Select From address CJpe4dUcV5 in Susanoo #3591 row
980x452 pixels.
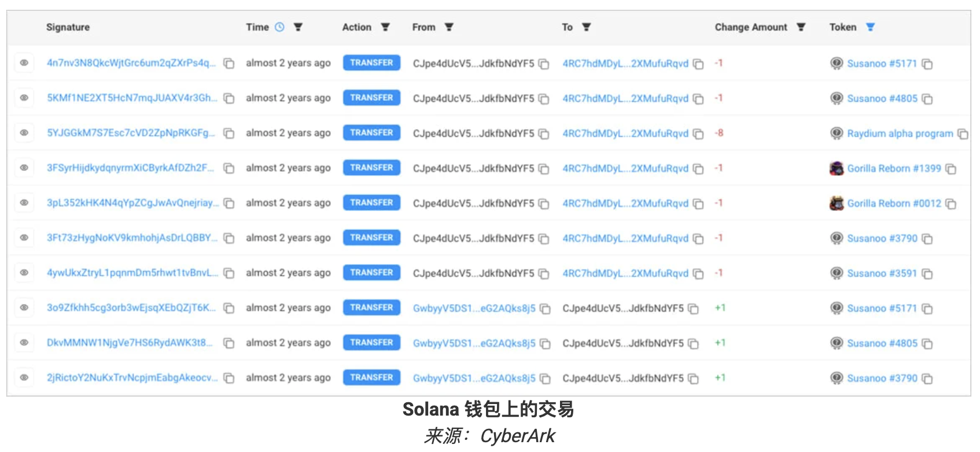point(474,273)
